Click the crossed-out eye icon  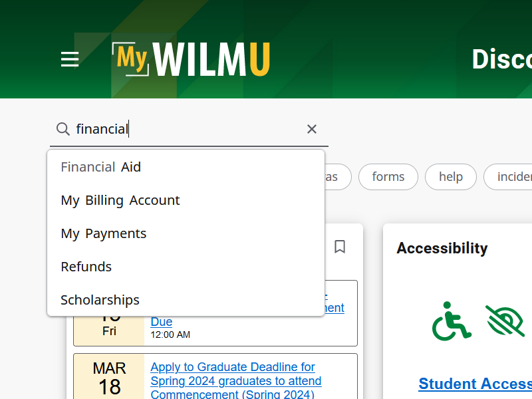pos(505,321)
